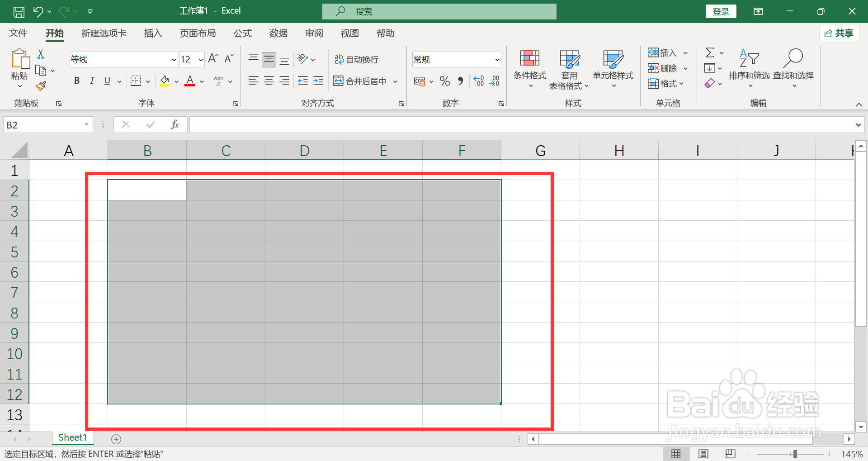Switch to Page Break Preview
Viewport: 868px width, 461px height.
[731, 454]
